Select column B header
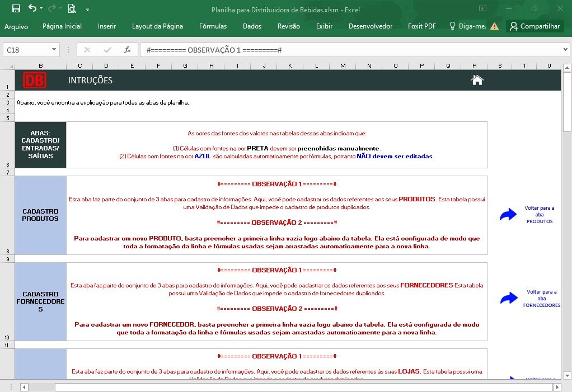Viewport: 572px width, 392px height. [x=40, y=65]
